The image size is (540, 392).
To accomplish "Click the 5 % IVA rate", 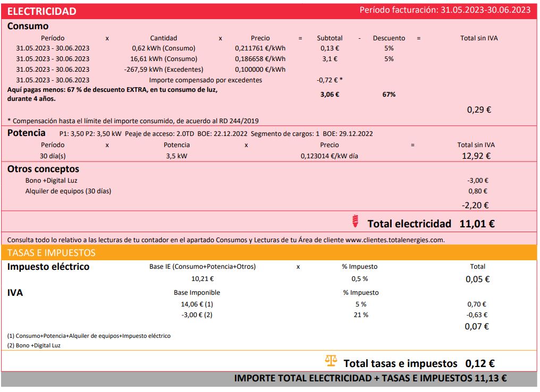I will [361, 304].
